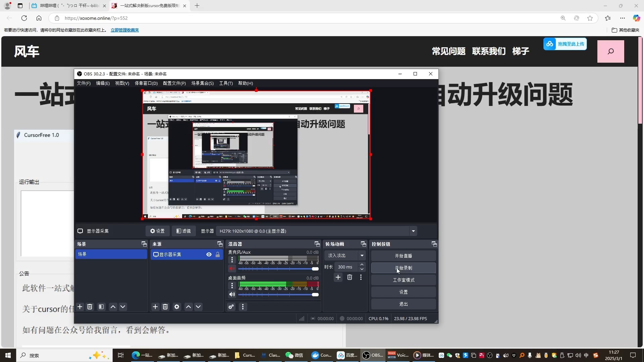This screenshot has width=644, height=362.
Task: Adjust 桌面音频 volume slider
Action: (x=278, y=295)
